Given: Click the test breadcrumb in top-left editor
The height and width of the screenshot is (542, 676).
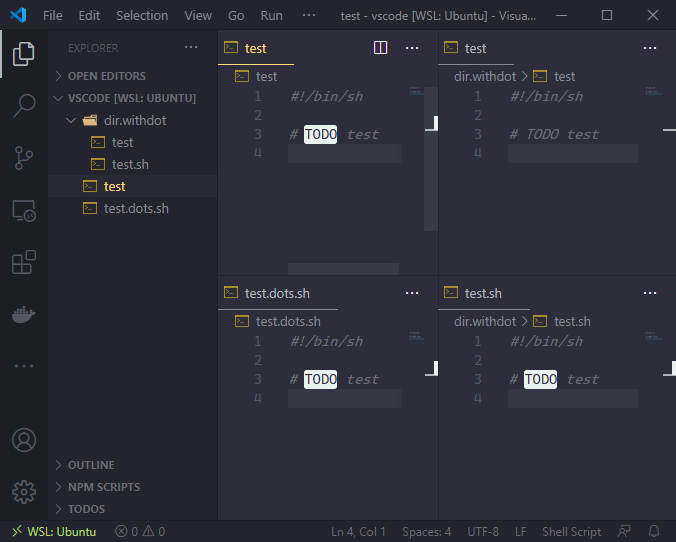Looking at the screenshot, I should 256,76.
